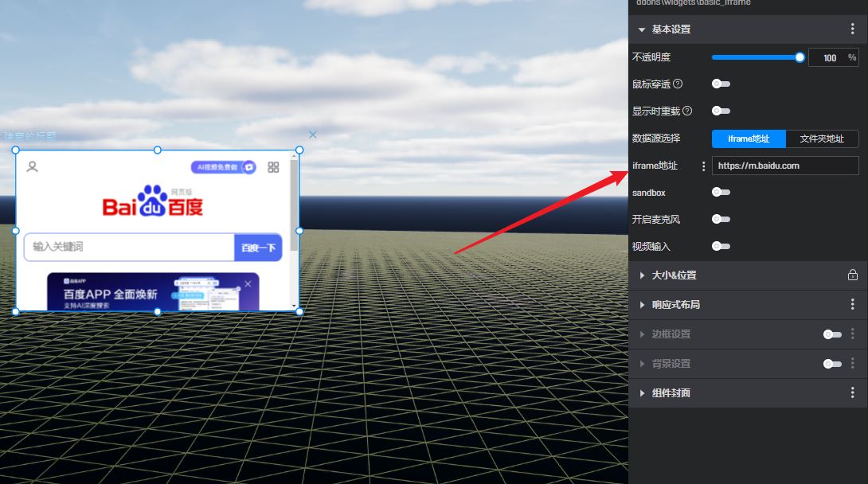Toggle the 显示时重载 switch
The height and width of the screenshot is (484, 868).
click(721, 111)
